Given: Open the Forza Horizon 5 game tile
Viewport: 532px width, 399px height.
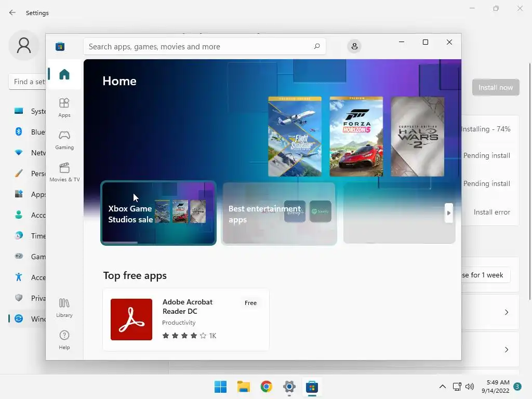Looking at the screenshot, I should coord(356,137).
